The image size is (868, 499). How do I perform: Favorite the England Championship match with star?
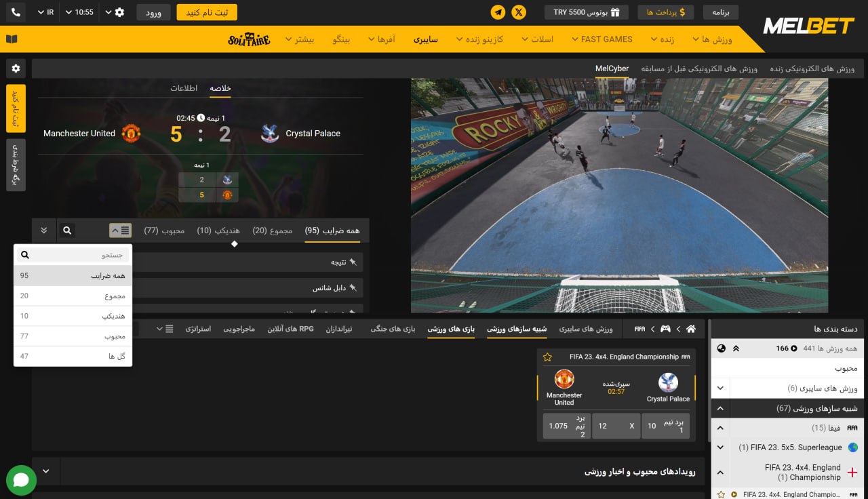(x=547, y=357)
